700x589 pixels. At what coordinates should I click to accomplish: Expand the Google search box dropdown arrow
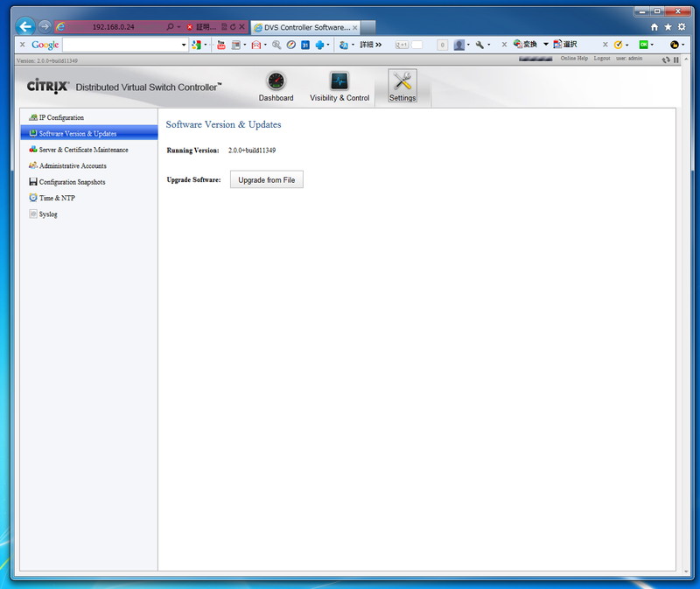184,45
